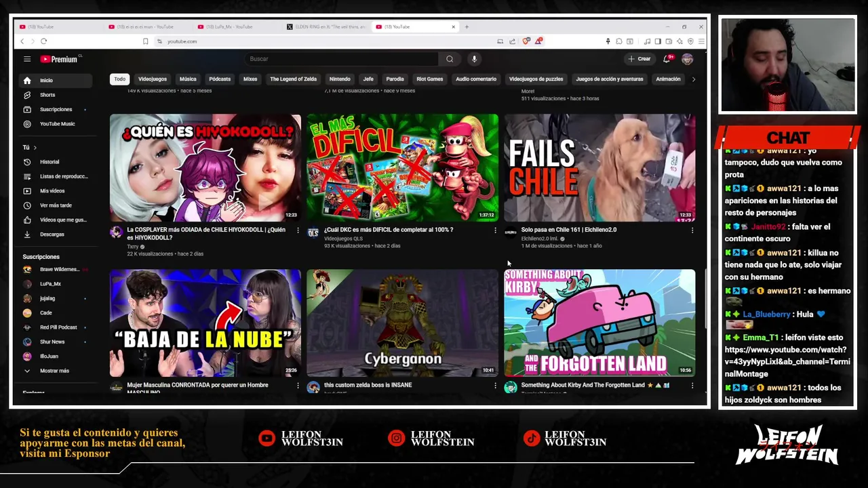868x488 pixels.
Task: Open IlloJuan subscription channel
Action: pos(57,357)
